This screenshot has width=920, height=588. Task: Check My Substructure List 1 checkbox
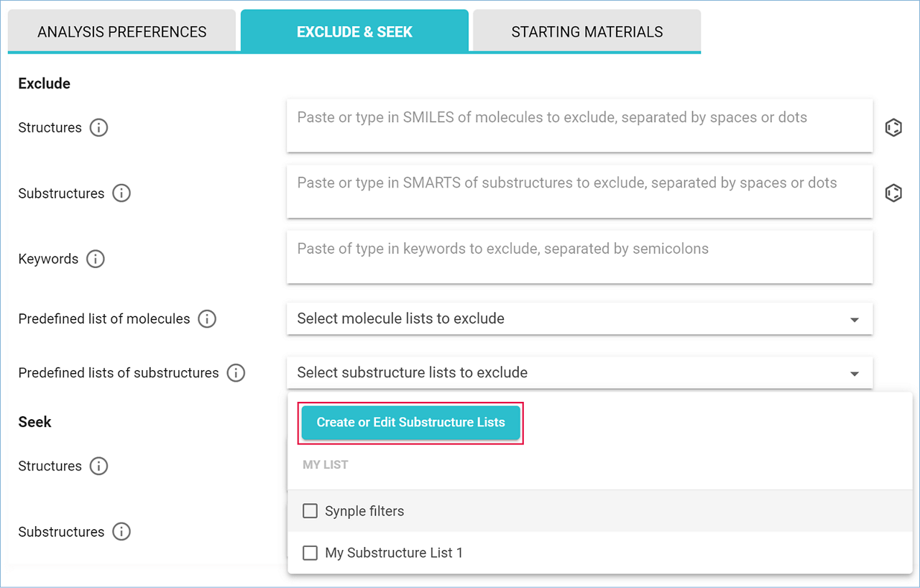(x=310, y=553)
